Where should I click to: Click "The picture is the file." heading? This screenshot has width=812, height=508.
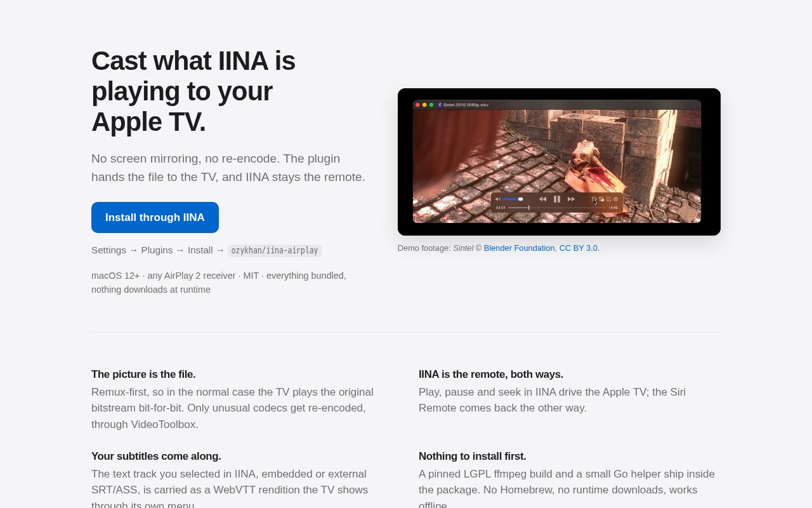(x=143, y=374)
